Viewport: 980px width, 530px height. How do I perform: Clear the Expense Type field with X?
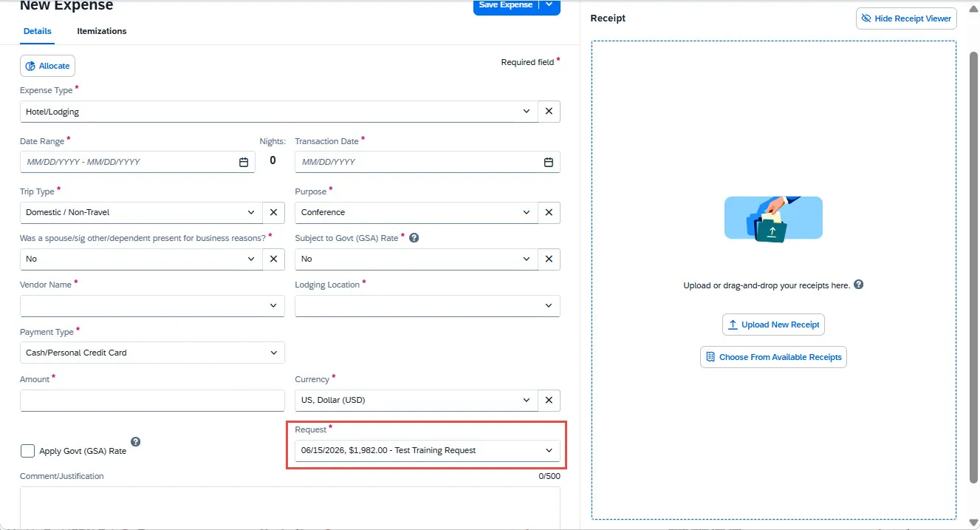tap(549, 112)
